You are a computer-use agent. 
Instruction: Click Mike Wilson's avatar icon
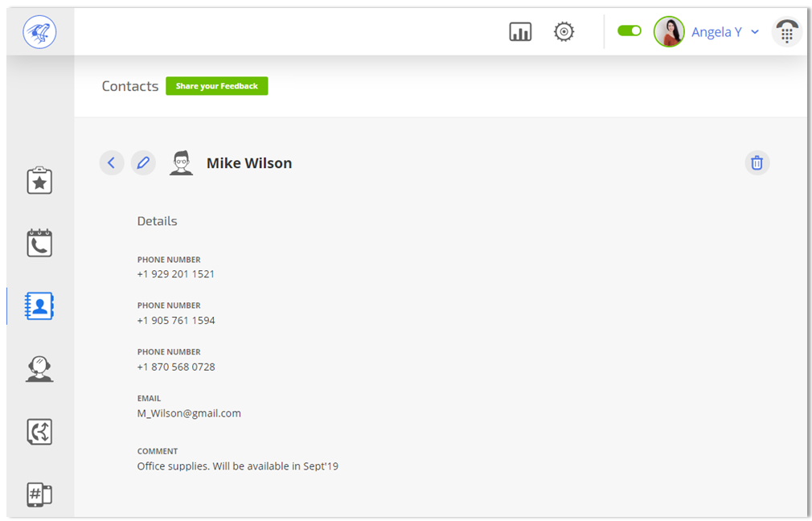pyautogui.click(x=181, y=163)
